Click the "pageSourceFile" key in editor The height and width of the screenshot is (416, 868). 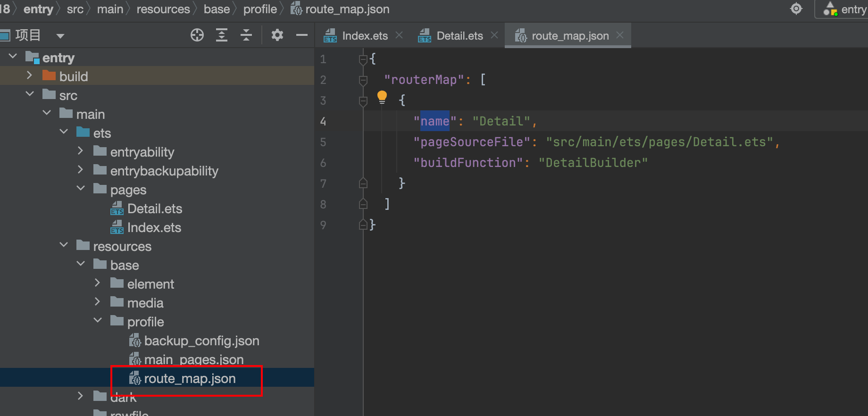coord(472,142)
